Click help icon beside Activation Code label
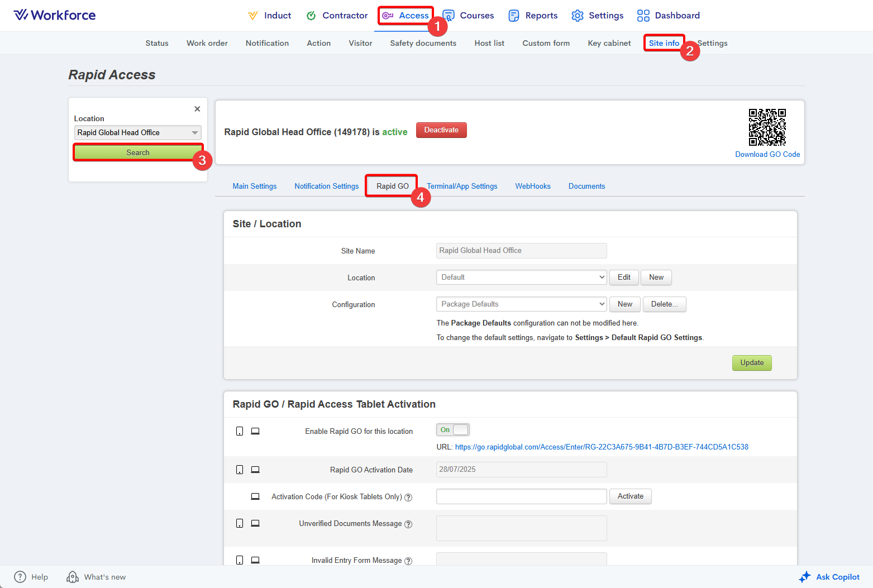 point(408,497)
